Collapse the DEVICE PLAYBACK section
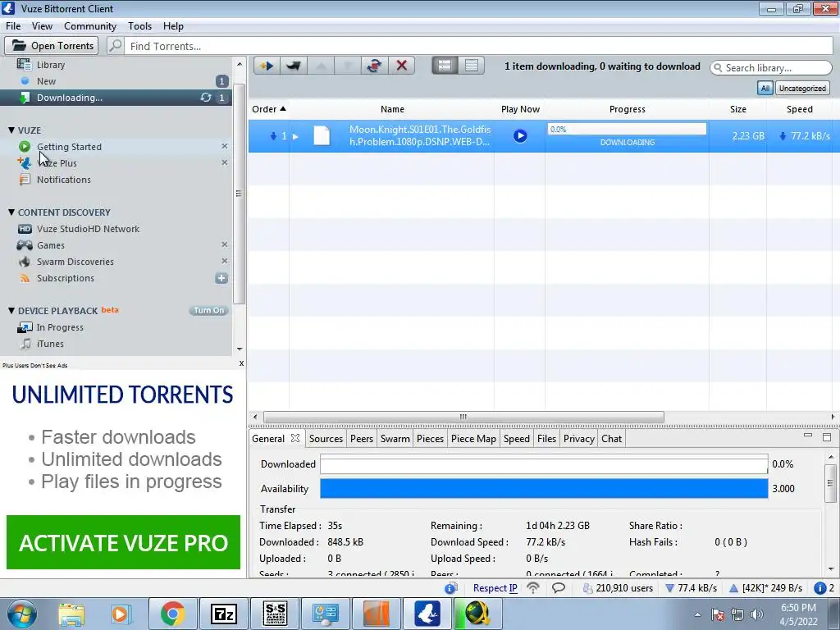The image size is (840, 630). point(11,311)
